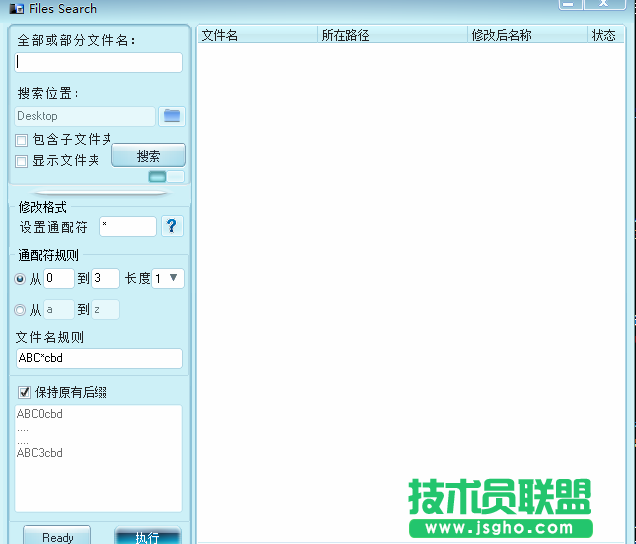Click the letter start field containing a
This screenshot has width=636, height=544.
tap(59, 310)
